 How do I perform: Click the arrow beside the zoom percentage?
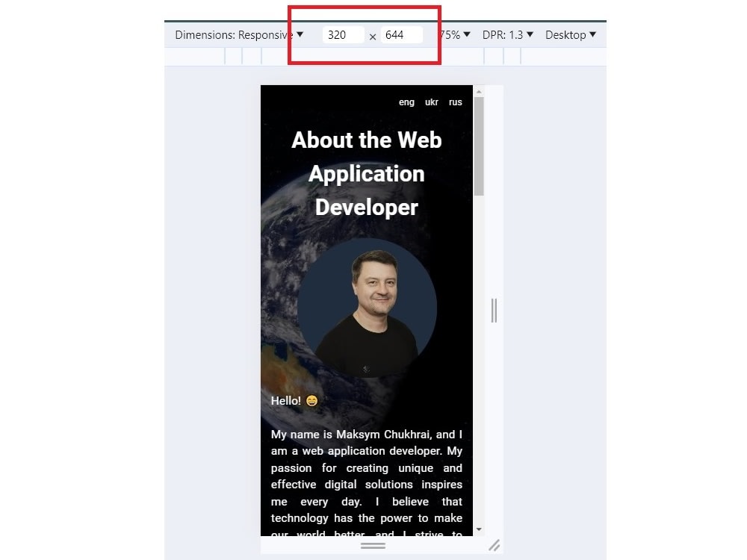466,34
